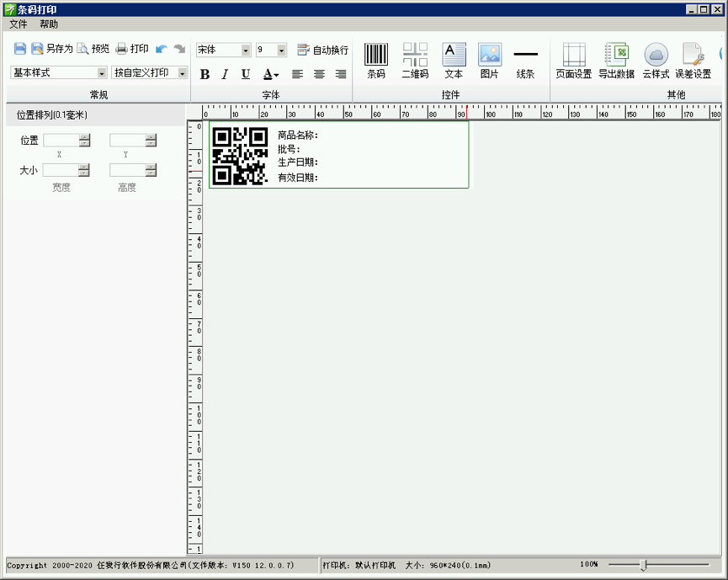The image size is (728, 580).
Task: Click the X position spinner arrows
Action: (x=84, y=141)
